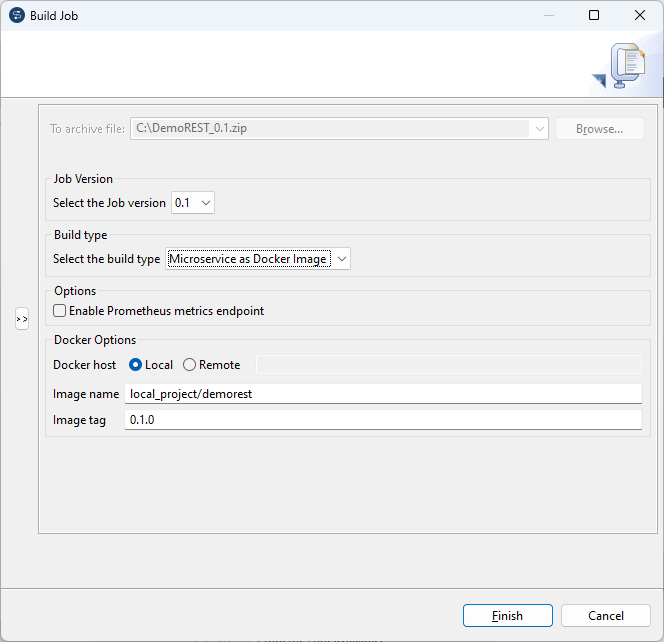Select the Local Docker host option
664x642 pixels.
click(136, 365)
